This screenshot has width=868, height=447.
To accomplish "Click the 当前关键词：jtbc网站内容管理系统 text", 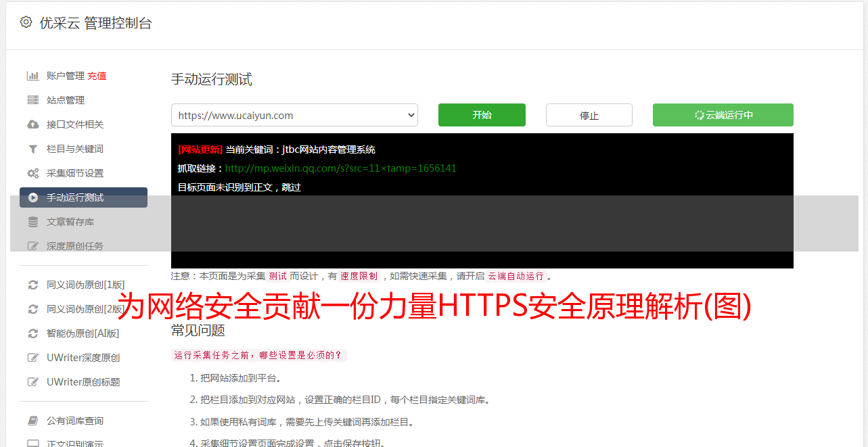I will tap(300, 149).
